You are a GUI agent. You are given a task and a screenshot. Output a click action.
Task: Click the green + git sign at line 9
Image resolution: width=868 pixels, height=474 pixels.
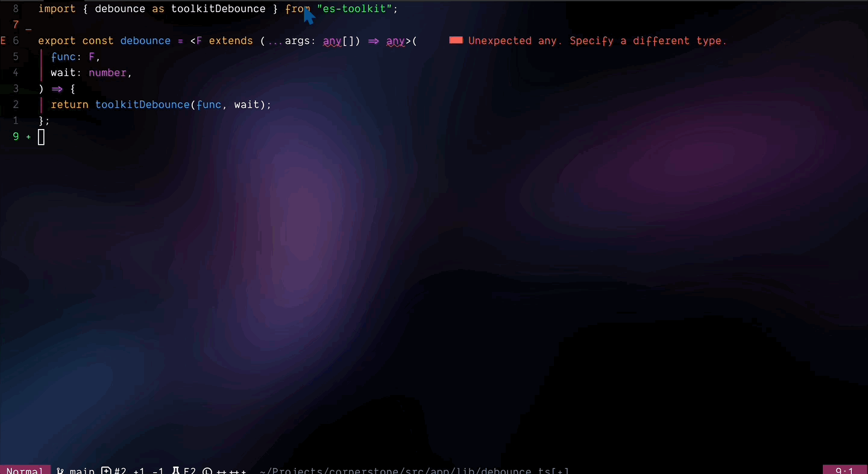coord(28,137)
